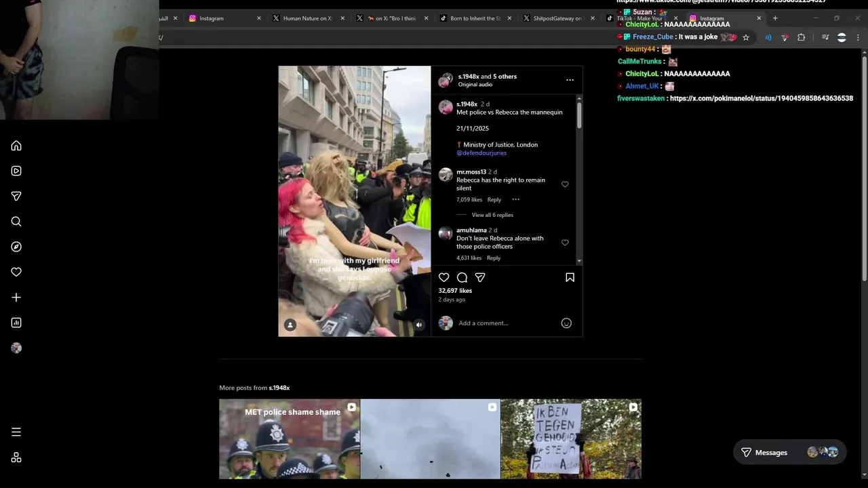
Task: Bookmark page with star icon
Action: pyautogui.click(x=746, y=37)
